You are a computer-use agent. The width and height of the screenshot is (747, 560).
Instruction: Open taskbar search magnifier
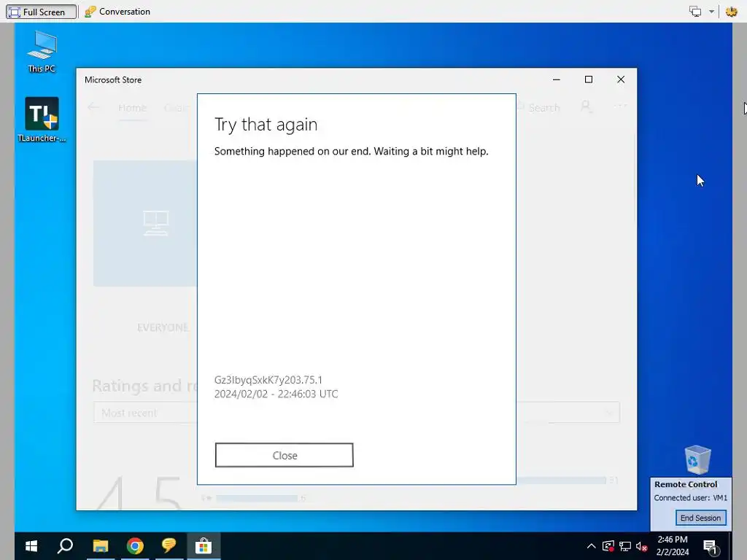click(65, 545)
